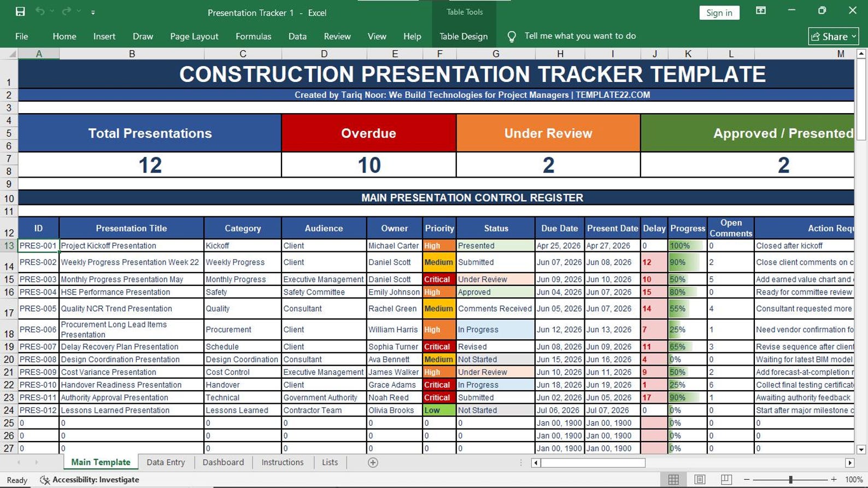Open the Review ribbon tab
The height and width of the screenshot is (488, 868).
pos(337,37)
